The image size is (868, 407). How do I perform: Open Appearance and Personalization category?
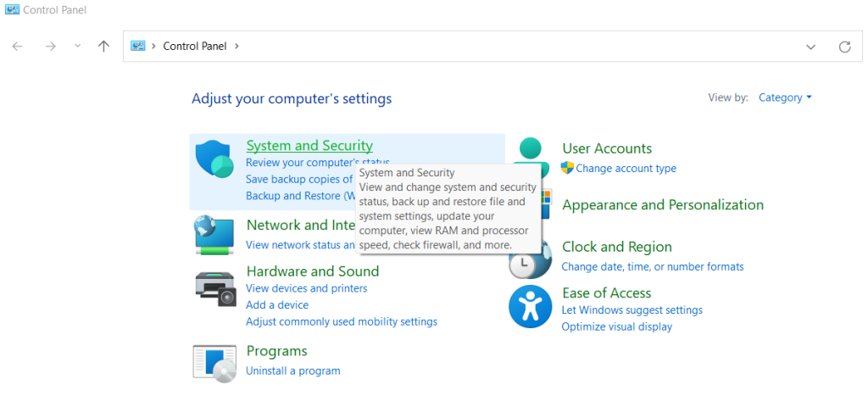pyautogui.click(x=663, y=205)
